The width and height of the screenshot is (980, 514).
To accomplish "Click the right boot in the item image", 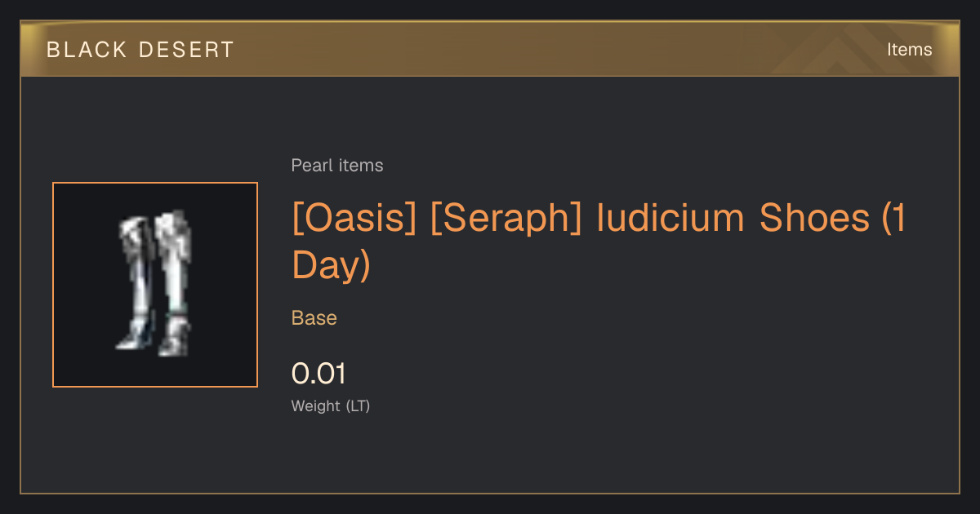I will point(174,283).
